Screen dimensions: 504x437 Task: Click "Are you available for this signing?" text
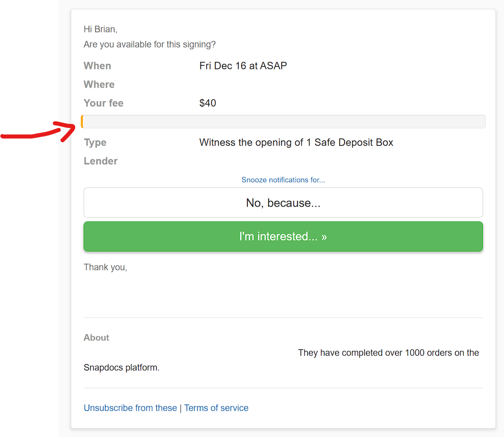point(150,45)
